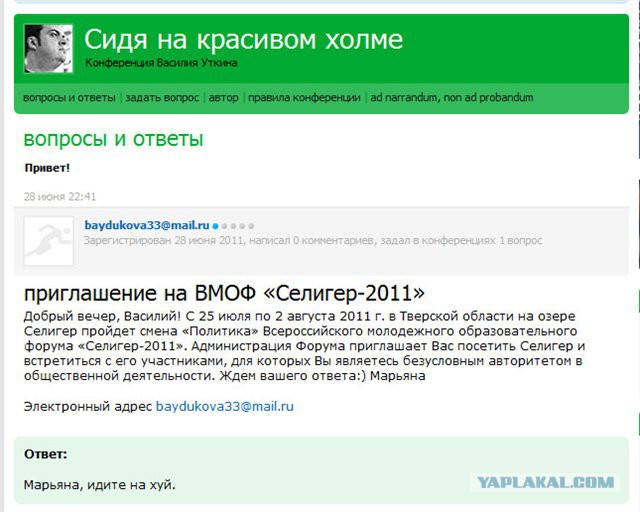Click the email link after 'Электронный адрес'
This screenshot has height=512, width=640.
pyautogui.click(x=225, y=407)
